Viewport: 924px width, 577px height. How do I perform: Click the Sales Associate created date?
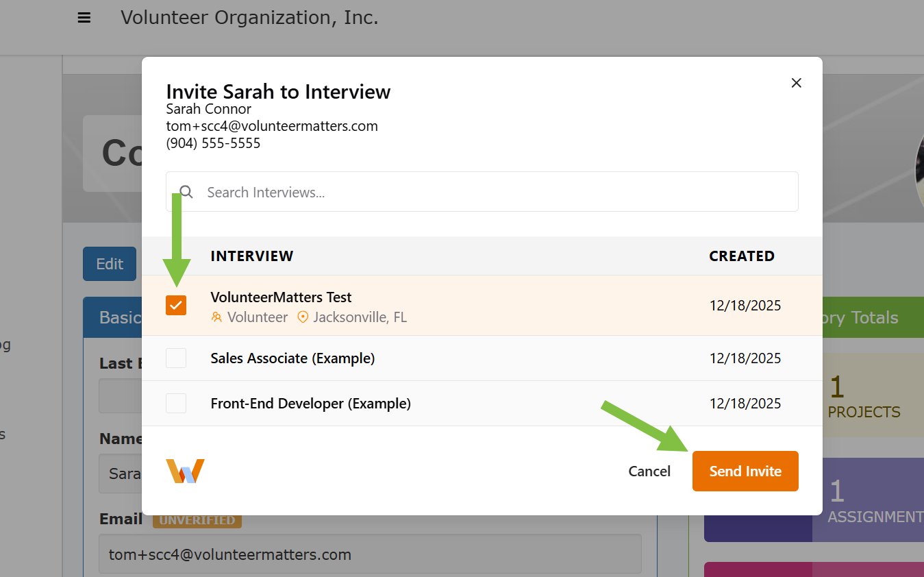click(745, 358)
